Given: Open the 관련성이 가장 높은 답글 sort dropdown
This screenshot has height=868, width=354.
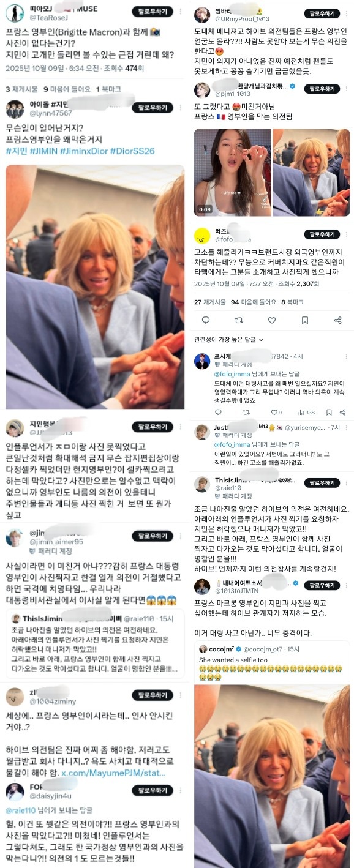Looking at the screenshot, I should coord(228,339).
